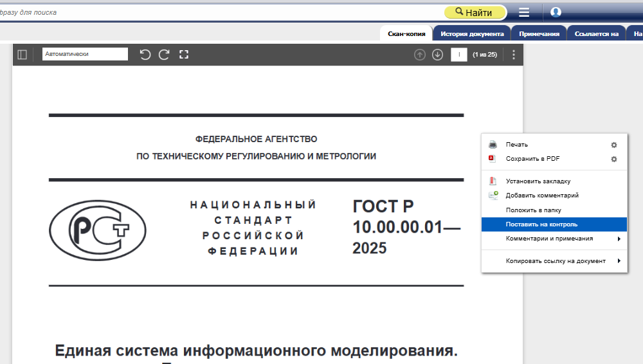
Task: Open settings gear next to Сохранить в PDF
Action: (x=614, y=159)
